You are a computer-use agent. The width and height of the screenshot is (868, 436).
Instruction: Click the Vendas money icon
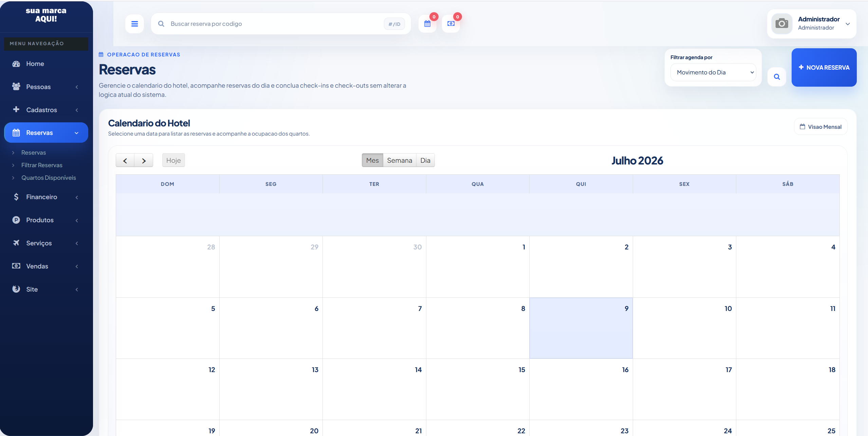point(16,266)
